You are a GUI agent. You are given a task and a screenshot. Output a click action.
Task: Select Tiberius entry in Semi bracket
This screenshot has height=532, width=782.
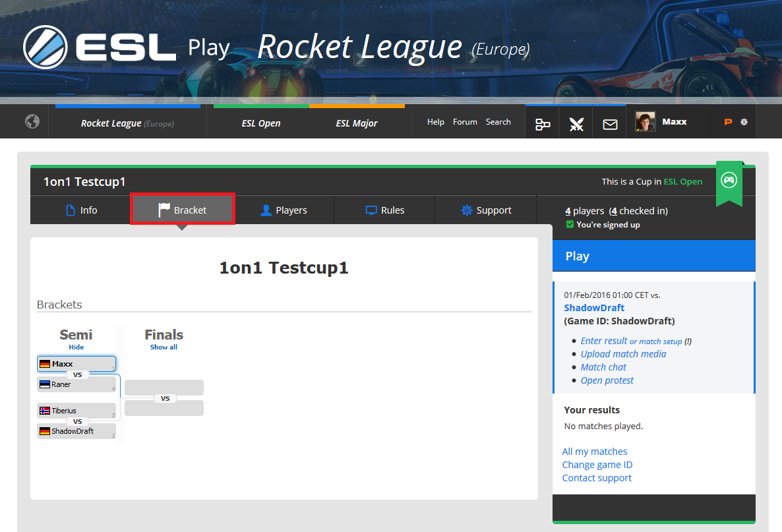[x=76, y=411]
